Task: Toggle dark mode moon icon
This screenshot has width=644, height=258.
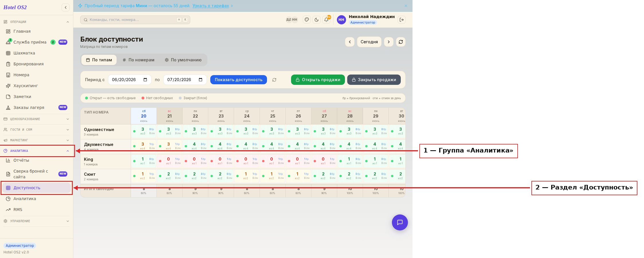Action: 317,20
